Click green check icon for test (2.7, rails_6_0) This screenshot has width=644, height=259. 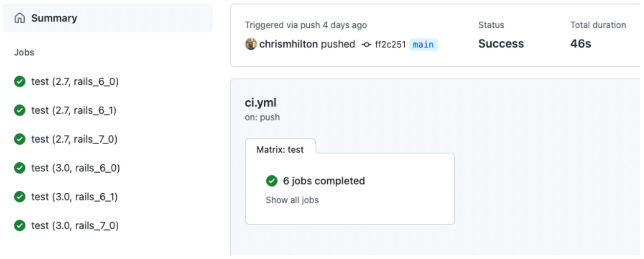pyautogui.click(x=19, y=82)
